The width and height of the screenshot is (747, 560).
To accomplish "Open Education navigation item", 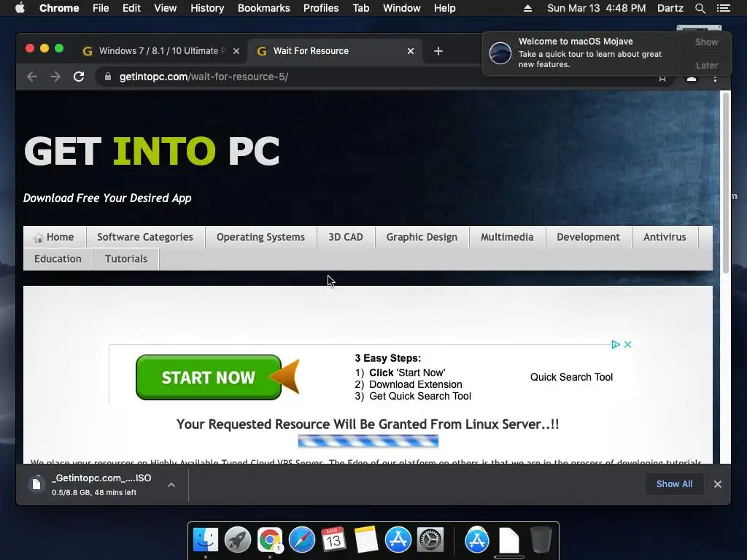I will (x=58, y=259).
